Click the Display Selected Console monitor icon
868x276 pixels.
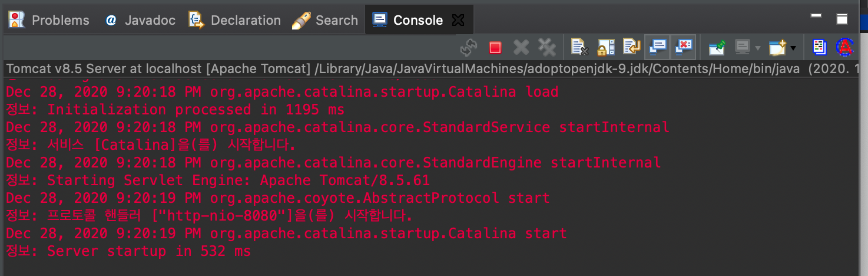point(743,47)
